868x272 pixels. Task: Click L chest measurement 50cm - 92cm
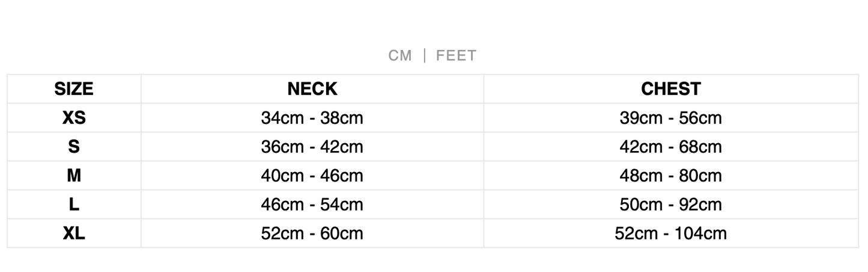click(670, 205)
